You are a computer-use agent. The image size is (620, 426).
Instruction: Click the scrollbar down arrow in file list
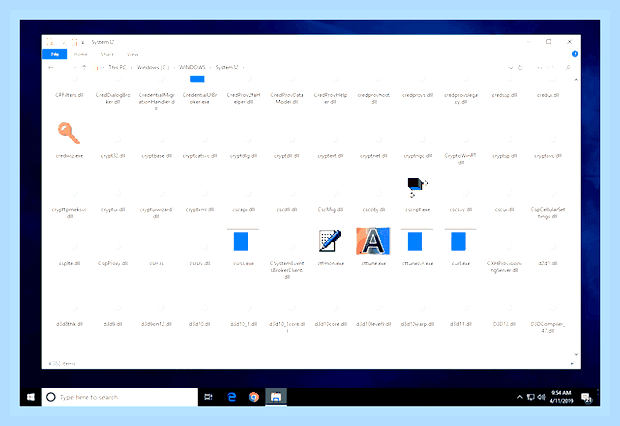pos(576,354)
